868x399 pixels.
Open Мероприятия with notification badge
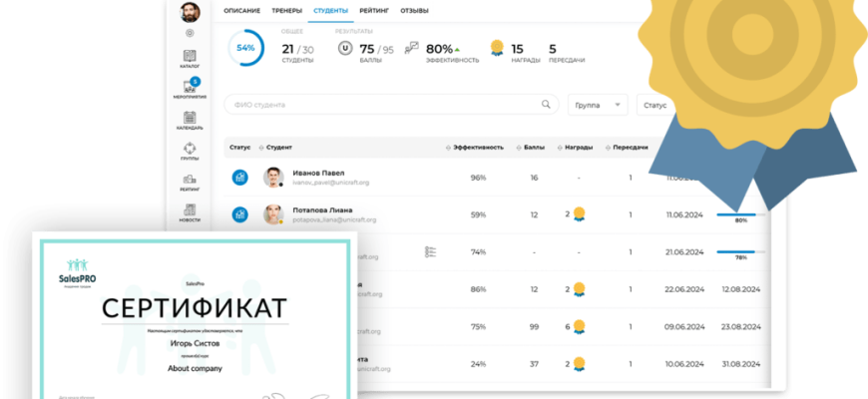pos(190,89)
